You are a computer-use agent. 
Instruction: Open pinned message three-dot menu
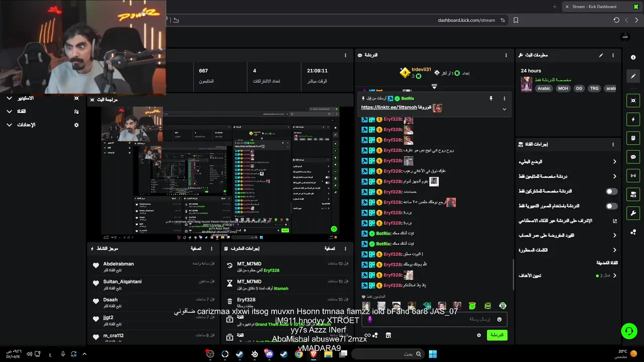pos(504,99)
